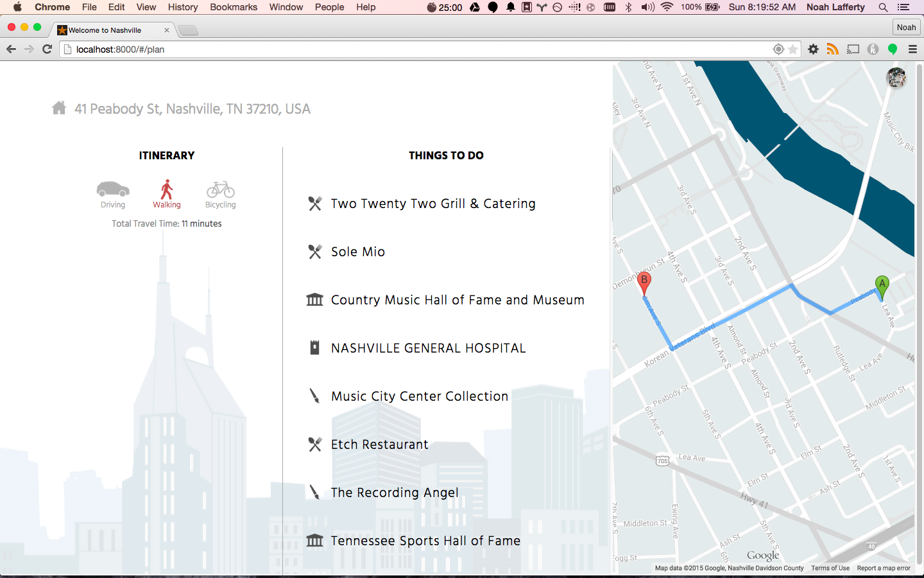Screen dimensions: 924x578
Task: Select the Walking travel mode icon
Action: click(x=167, y=189)
